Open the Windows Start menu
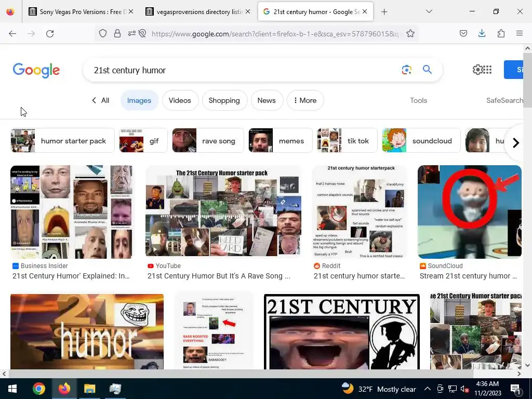 12,389
